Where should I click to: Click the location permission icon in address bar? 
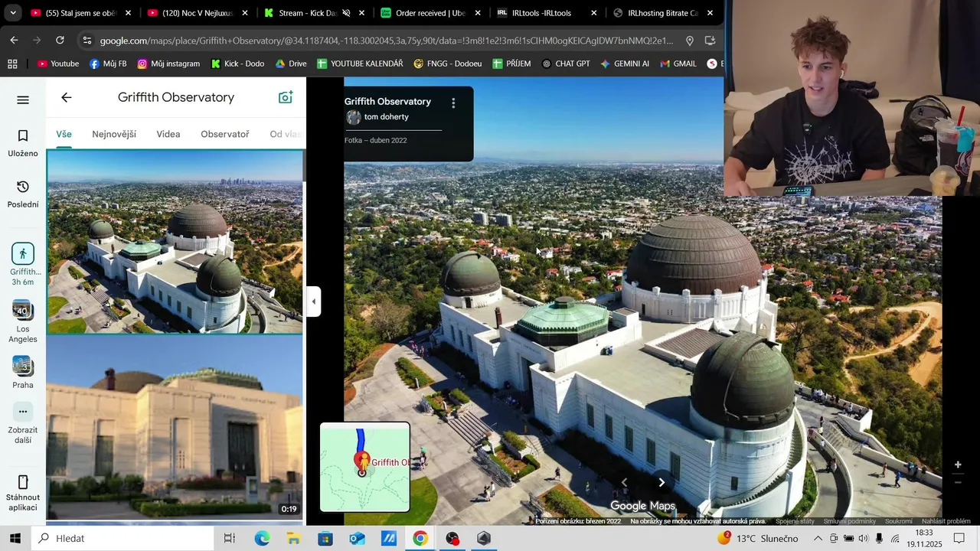690,41
